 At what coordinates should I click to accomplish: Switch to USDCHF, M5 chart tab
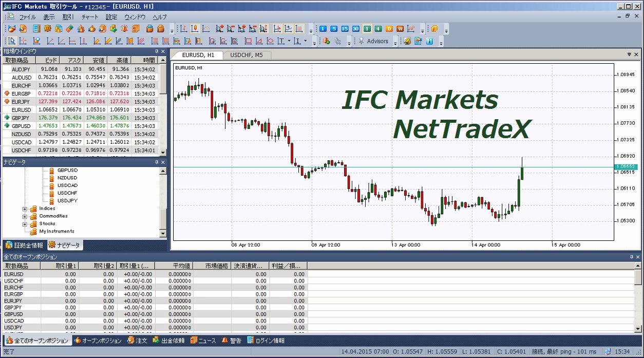point(247,54)
